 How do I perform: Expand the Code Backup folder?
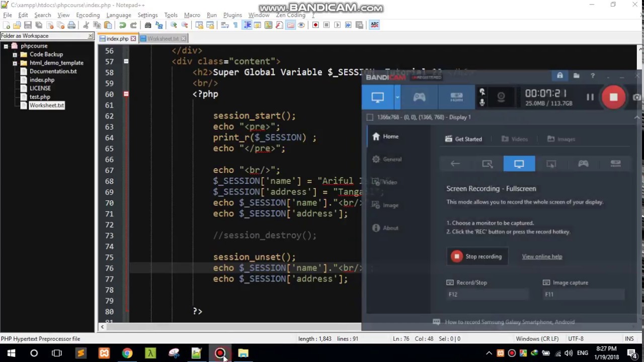tap(15, 54)
